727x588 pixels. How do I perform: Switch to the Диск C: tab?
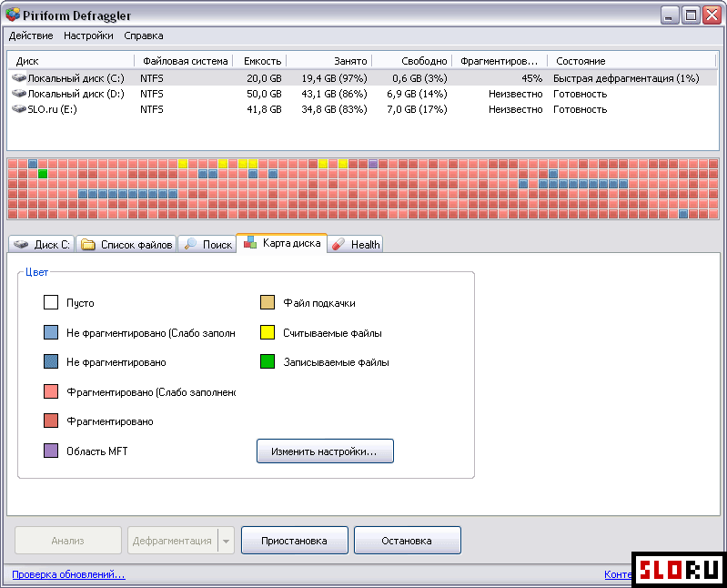tap(42, 244)
